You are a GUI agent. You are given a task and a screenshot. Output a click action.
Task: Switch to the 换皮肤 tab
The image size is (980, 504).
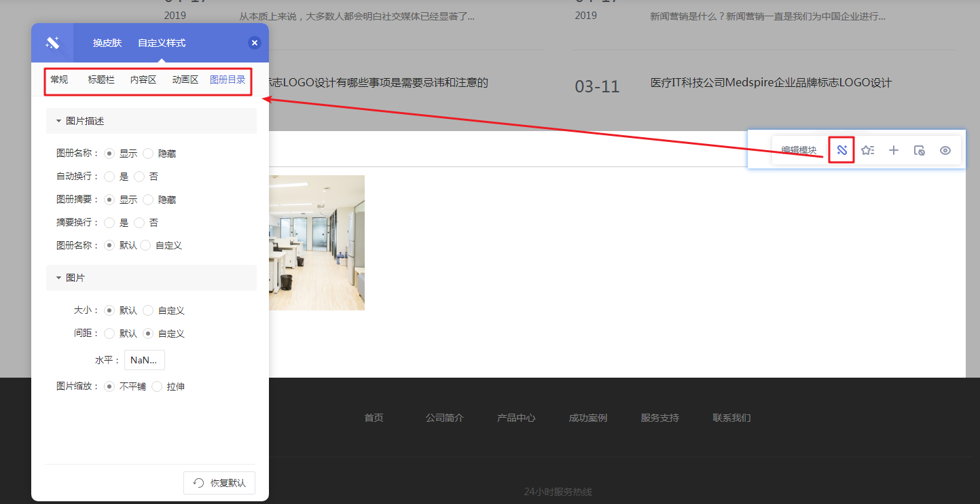[107, 43]
